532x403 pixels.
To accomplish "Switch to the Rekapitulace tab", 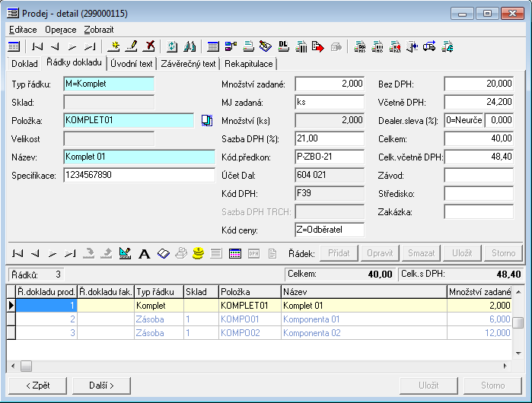I will point(248,64).
